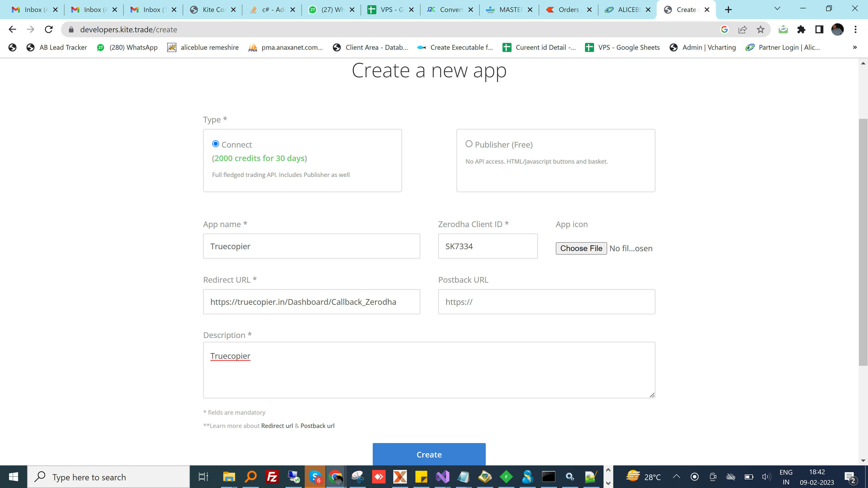This screenshot has height=488, width=868.
Task: Open Task View on the taskbar
Action: [x=203, y=477]
